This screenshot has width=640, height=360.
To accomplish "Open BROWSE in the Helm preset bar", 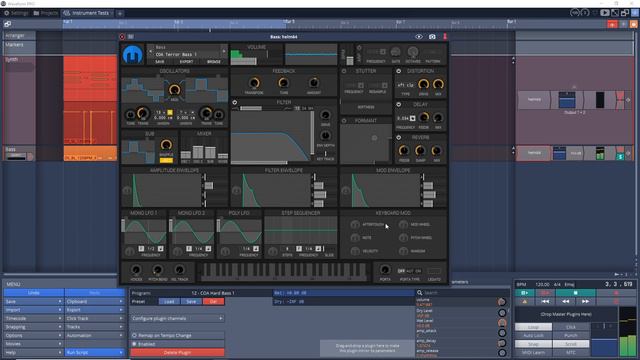I will (x=213, y=62).
